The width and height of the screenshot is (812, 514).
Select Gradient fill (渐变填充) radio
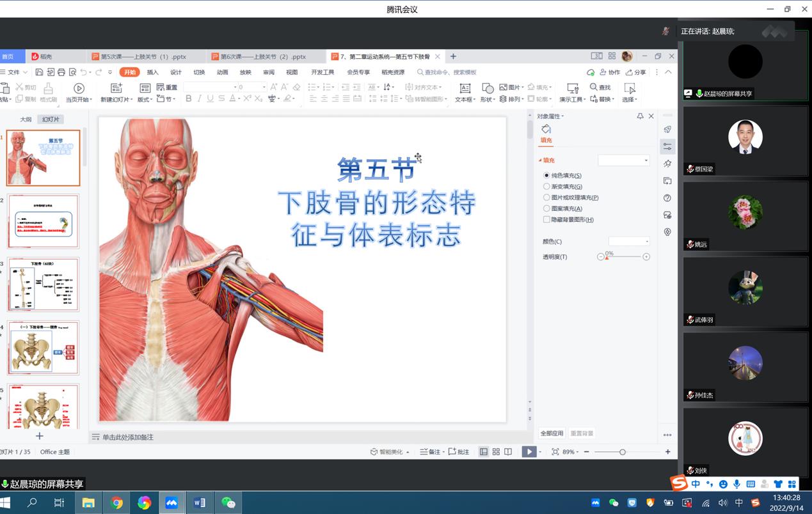pos(546,187)
